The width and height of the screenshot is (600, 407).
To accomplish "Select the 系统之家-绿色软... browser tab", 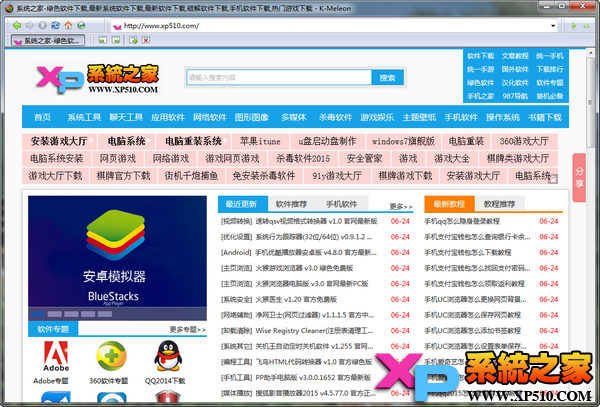I will point(48,40).
